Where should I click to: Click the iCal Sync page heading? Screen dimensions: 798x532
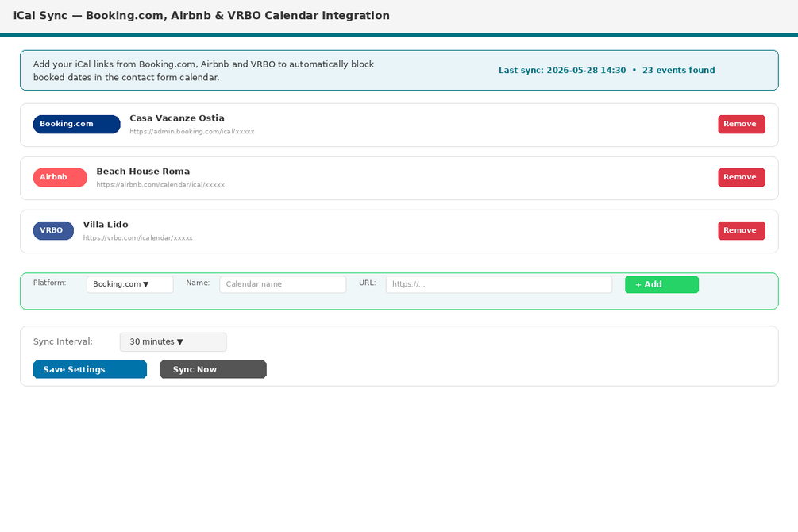click(x=202, y=16)
